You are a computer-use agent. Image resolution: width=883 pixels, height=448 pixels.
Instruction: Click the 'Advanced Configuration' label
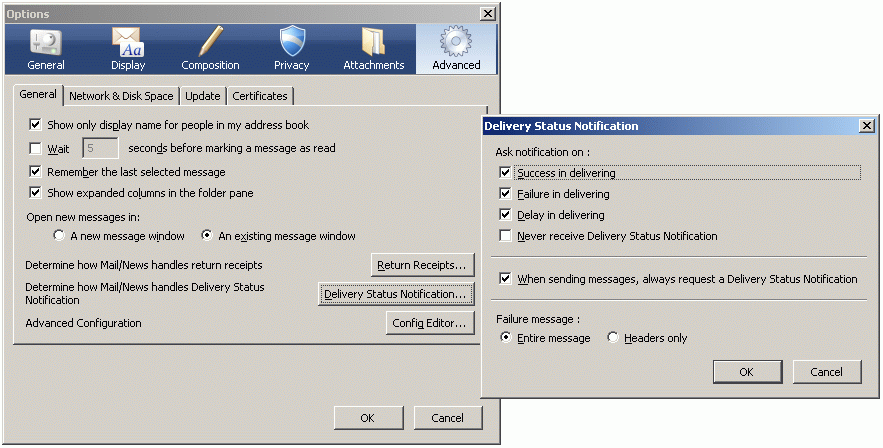[83, 323]
